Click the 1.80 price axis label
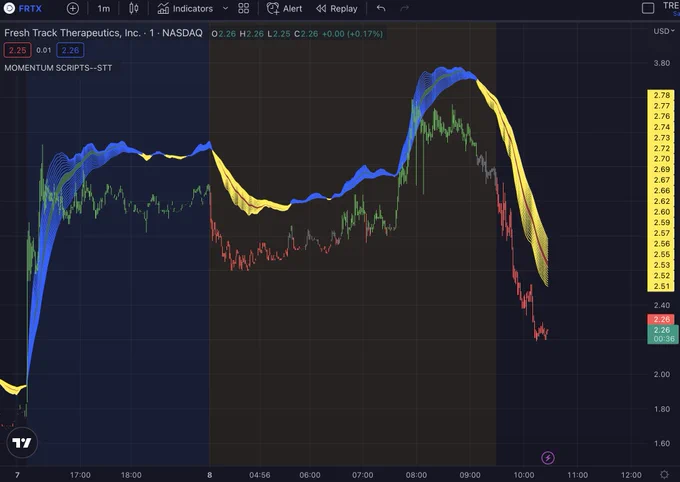Image resolution: width=680 pixels, height=482 pixels. (x=662, y=409)
